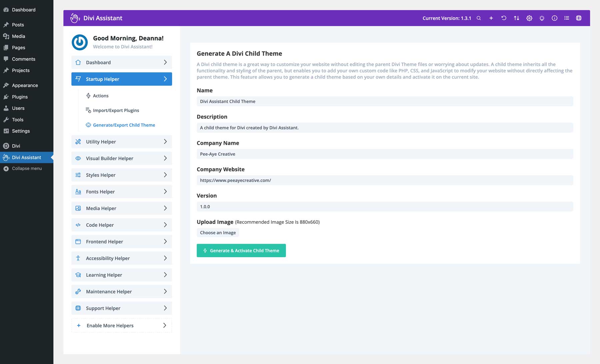Viewport: 600px width, 364px height.
Task: Toggle light mode sun icon
Action: click(542, 18)
